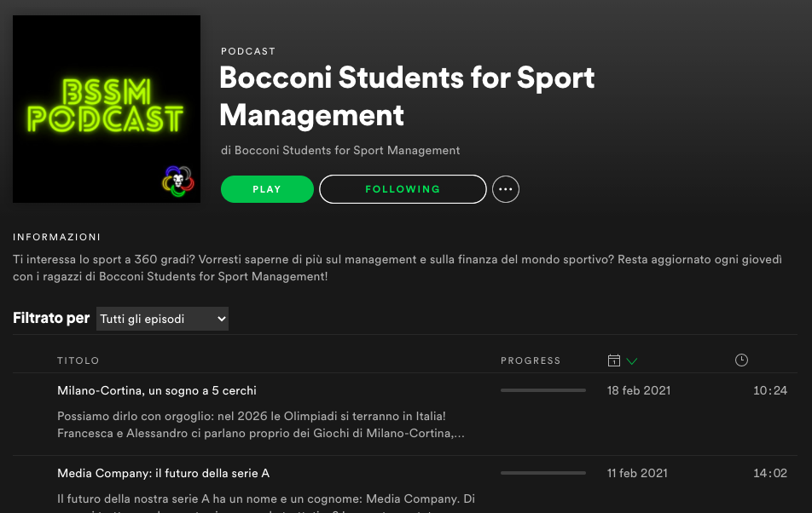812x513 pixels.
Task: Sort episodes by the TITOLO column
Action: (78, 361)
